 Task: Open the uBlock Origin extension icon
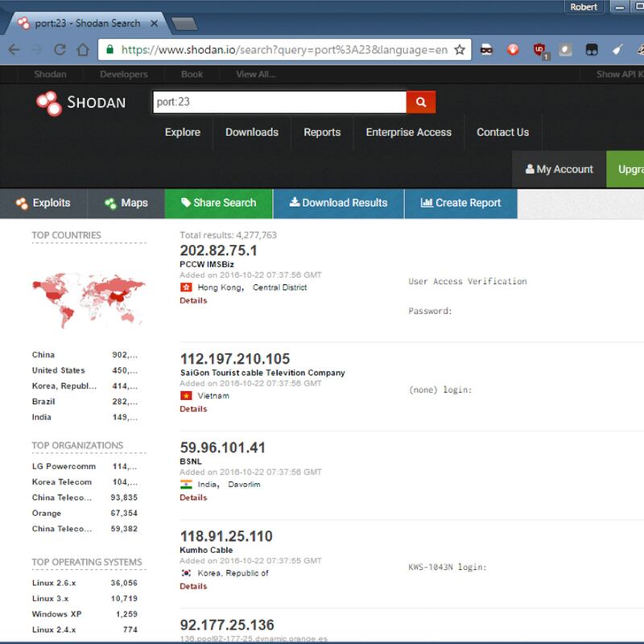[x=540, y=50]
